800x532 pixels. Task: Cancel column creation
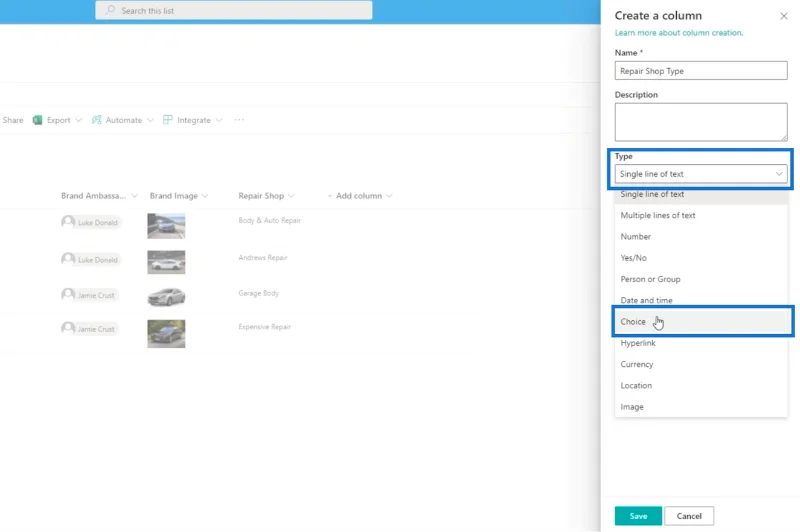pos(689,516)
